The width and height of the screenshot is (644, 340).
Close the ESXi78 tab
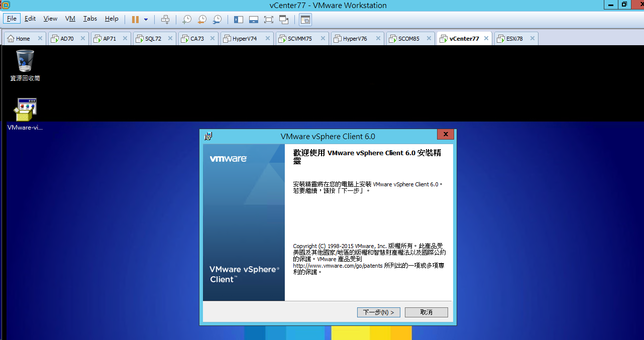coord(532,38)
